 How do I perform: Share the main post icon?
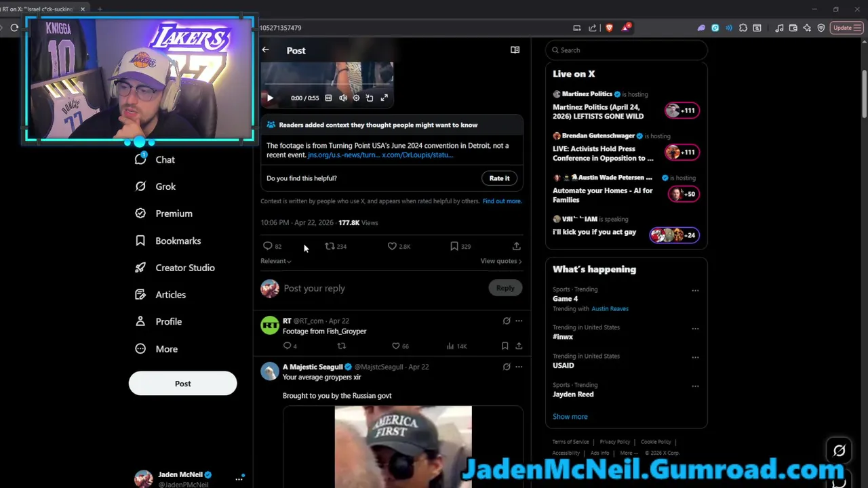(x=516, y=246)
